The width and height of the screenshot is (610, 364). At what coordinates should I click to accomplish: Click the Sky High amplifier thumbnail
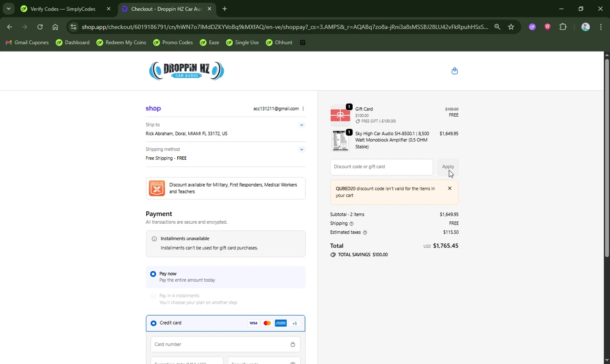[x=340, y=140]
